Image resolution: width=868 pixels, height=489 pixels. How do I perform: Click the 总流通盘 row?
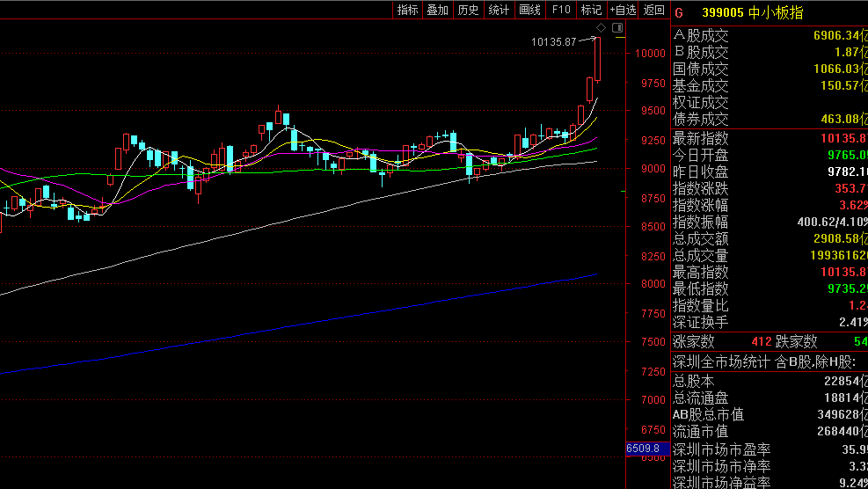click(x=770, y=398)
